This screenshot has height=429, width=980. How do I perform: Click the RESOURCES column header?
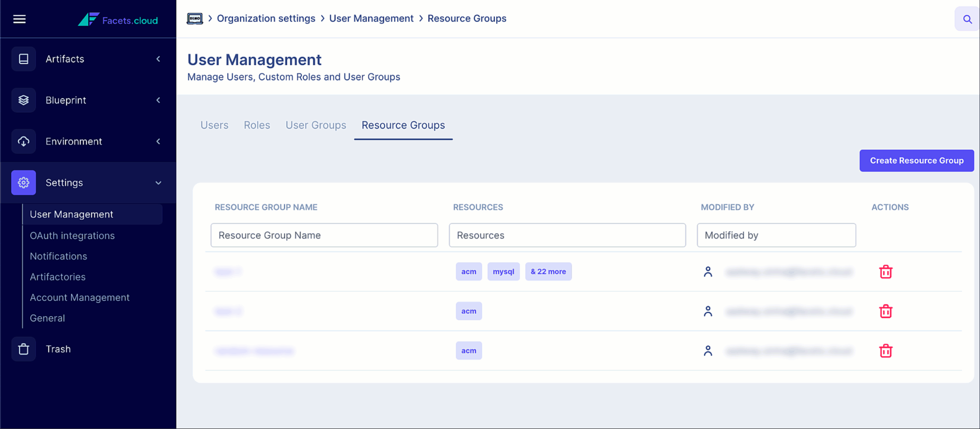click(x=478, y=207)
